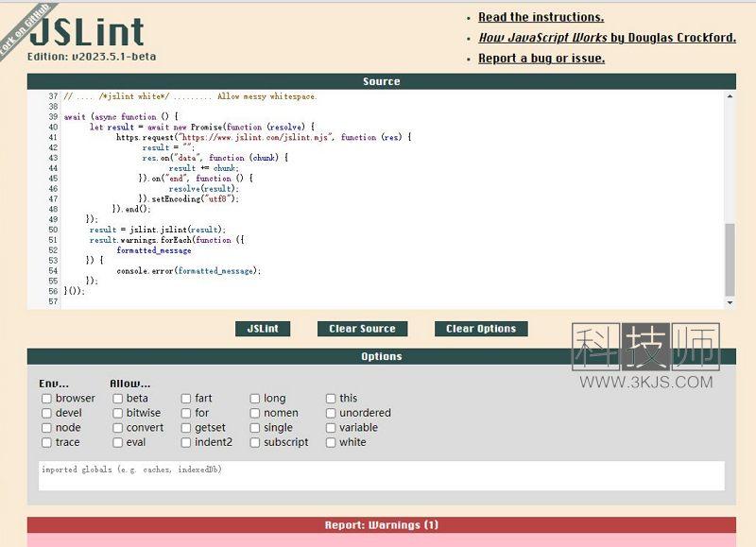756x547 pixels.
Task: Click the JSLint logo title
Action: [x=87, y=32]
